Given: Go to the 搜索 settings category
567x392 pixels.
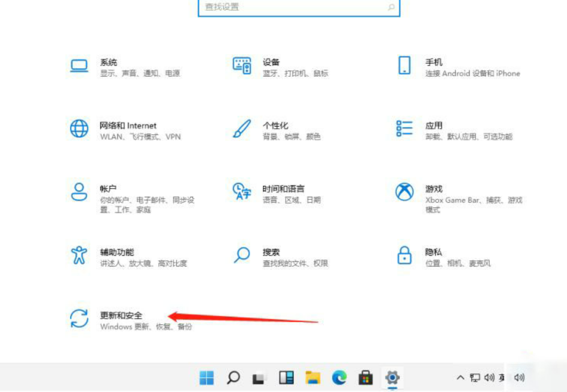Looking at the screenshot, I should [x=242, y=255].
